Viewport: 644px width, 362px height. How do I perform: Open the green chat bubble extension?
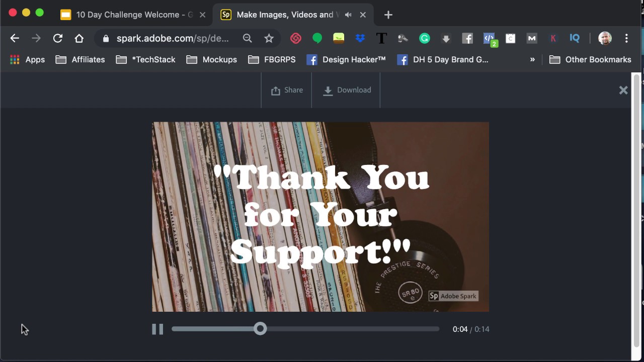(317, 38)
